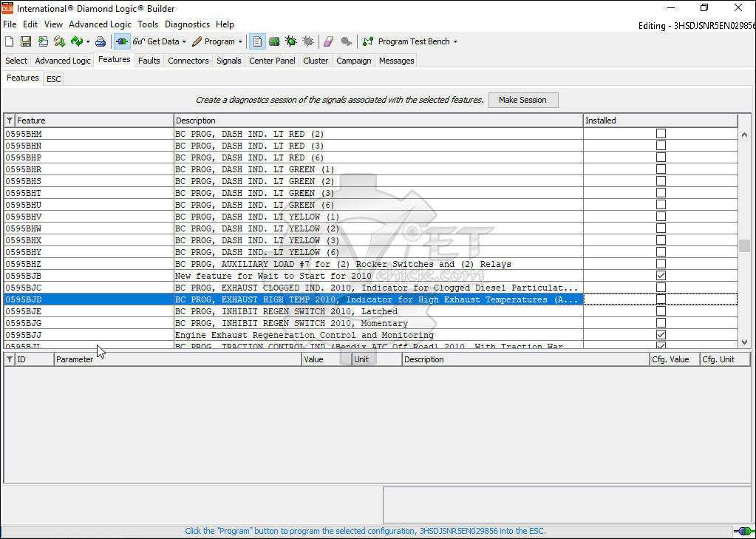This screenshot has width=756, height=539.
Task: Open the Advanced Logic menu
Action: pos(100,24)
